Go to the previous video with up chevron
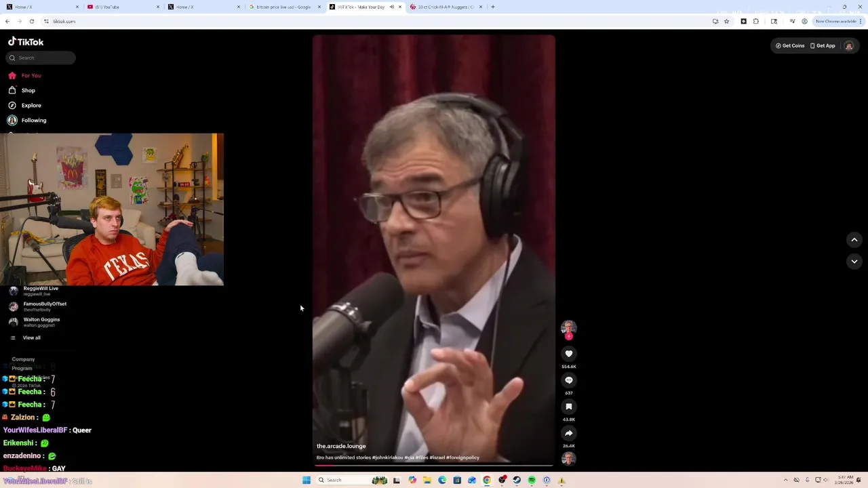 [854, 240]
